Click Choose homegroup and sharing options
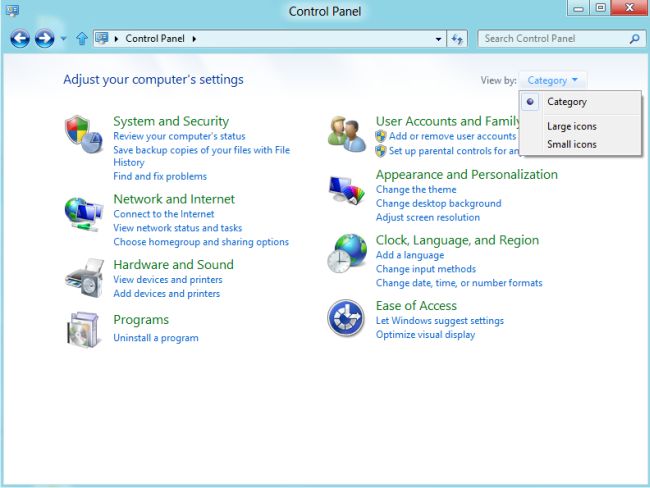Image resolution: width=650 pixels, height=488 pixels. click(201, 242)
